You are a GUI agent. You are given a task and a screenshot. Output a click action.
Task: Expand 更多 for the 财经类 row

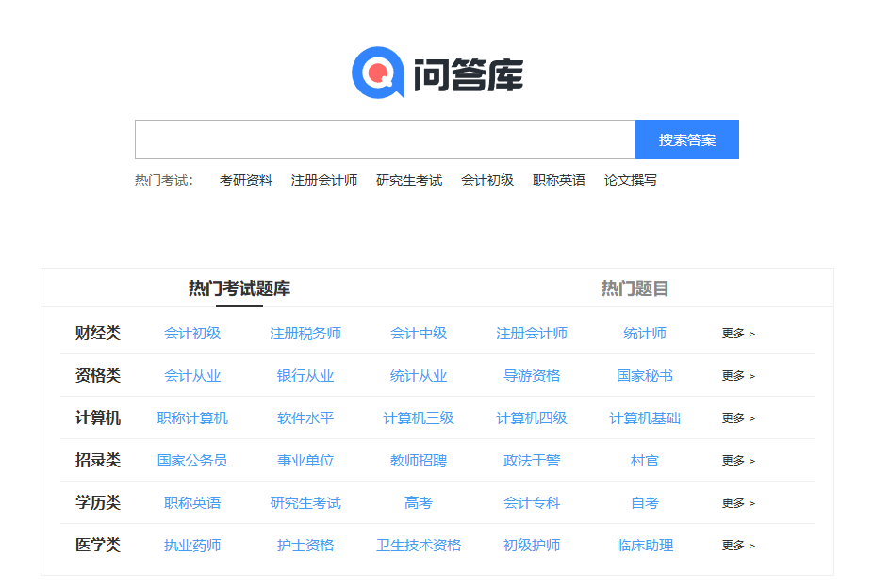coord(738,334)
